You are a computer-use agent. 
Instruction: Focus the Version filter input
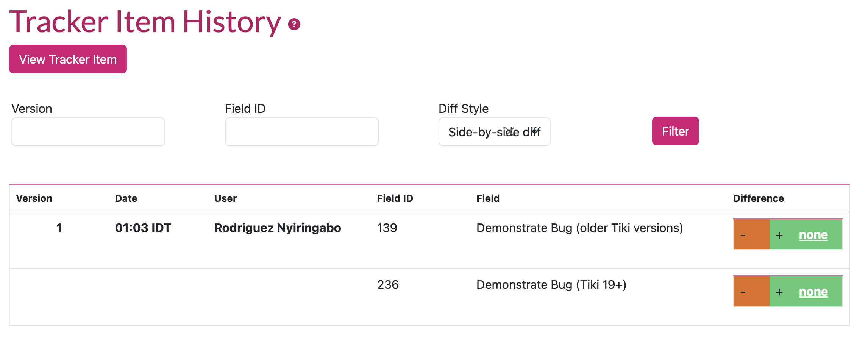[x=88, y=132]
